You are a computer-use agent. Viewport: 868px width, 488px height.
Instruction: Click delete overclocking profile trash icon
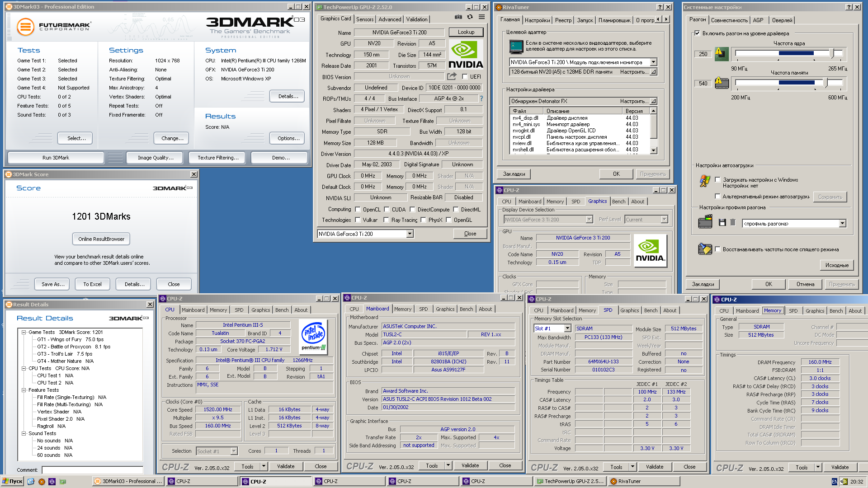pos(733,222)
